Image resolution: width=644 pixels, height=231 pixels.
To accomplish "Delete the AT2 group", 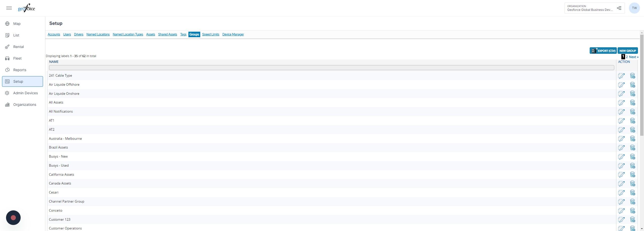I will click(x=632, y=130).
